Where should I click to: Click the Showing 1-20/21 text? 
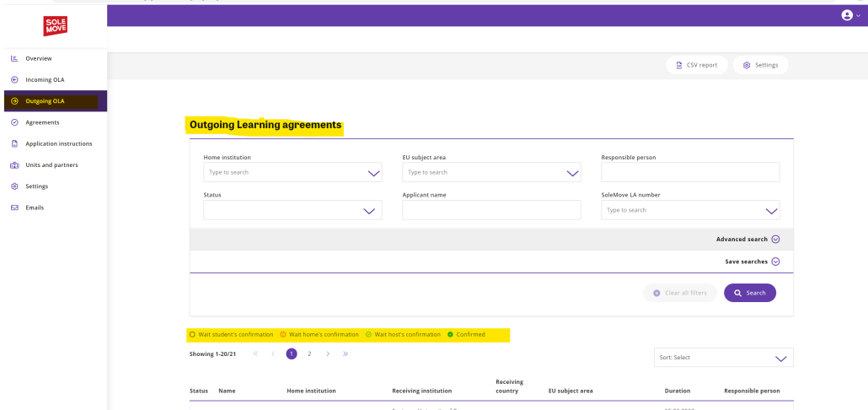click(x=212, y=354)
